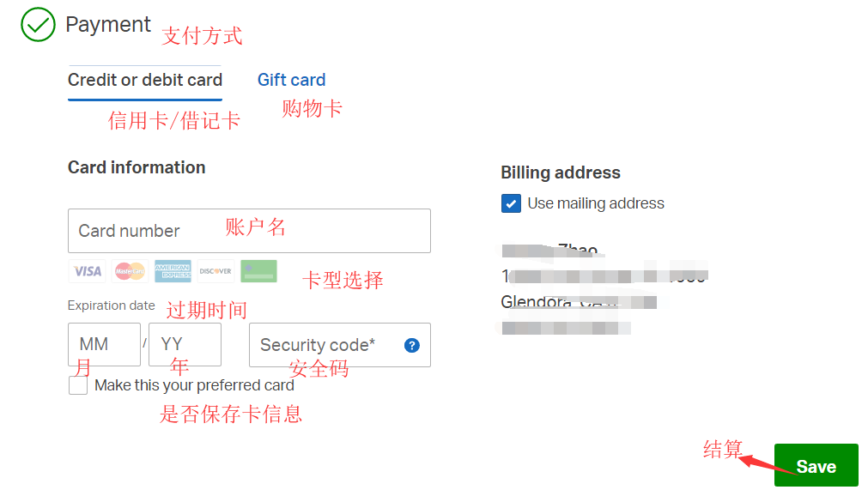Select the MasterCard logo
The width and height of the screenshot is (868, 502).
130,271
